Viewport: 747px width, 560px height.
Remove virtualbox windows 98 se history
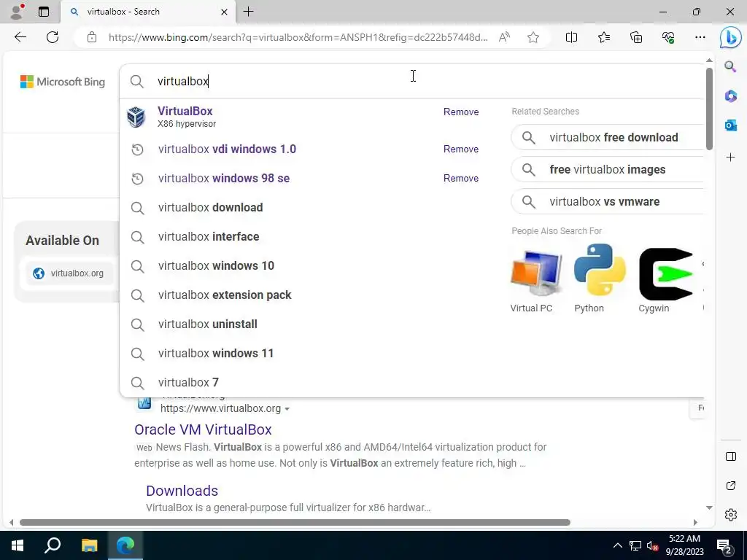(x=461, y=178)
